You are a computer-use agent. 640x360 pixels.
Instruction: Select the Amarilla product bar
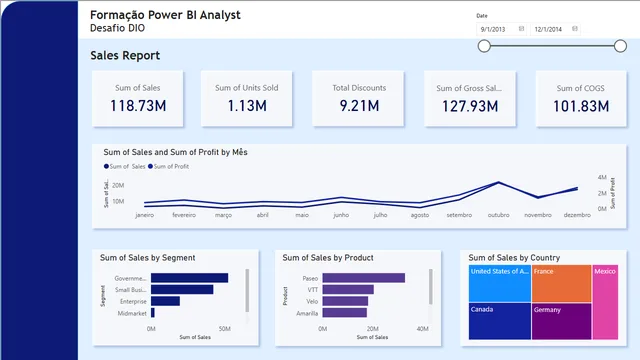point(344,313)
